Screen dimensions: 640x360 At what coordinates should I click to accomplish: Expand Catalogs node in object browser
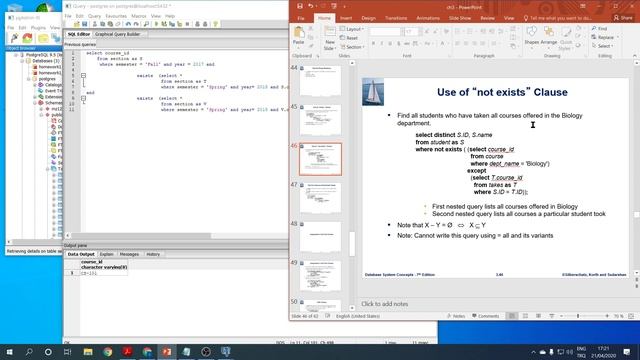pos(35,85)
